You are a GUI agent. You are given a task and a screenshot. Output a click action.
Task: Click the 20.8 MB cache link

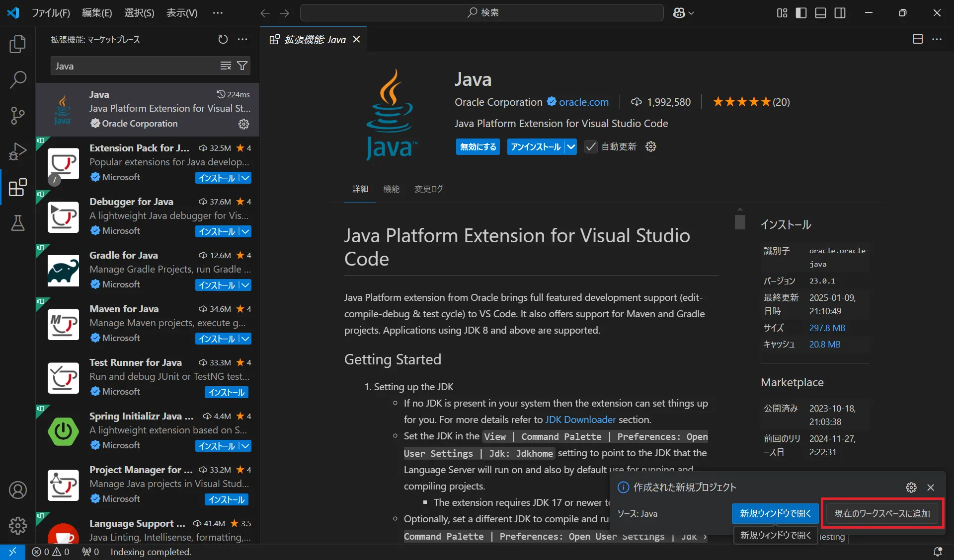click(825, 344)
